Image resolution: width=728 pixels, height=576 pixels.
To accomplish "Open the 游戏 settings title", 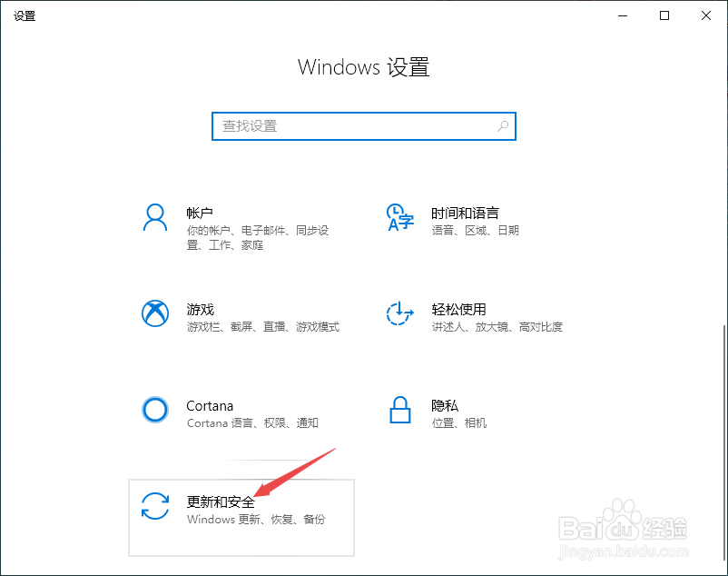I will pos(200,310).
